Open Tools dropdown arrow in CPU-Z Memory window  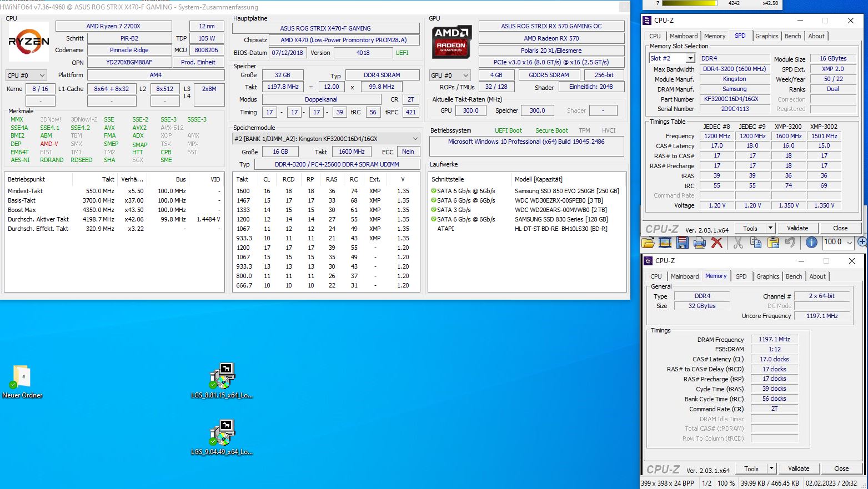tap(771, 468)
